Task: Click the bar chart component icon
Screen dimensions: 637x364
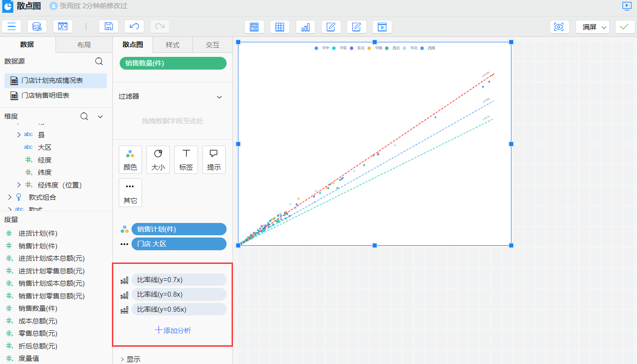Action: click(305, 27)
